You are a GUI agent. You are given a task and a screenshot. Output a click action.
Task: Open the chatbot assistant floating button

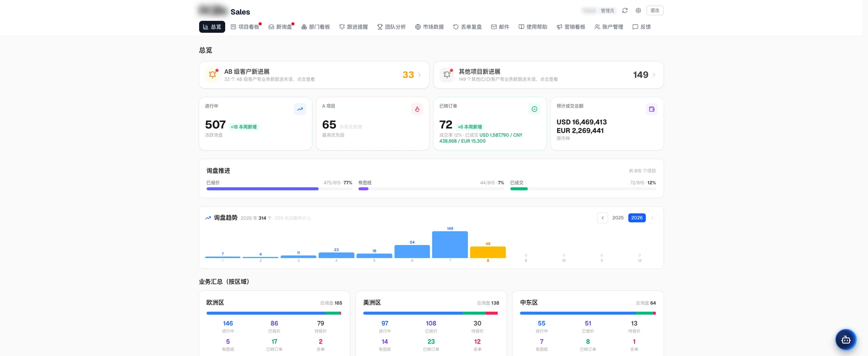click(846, 340)
